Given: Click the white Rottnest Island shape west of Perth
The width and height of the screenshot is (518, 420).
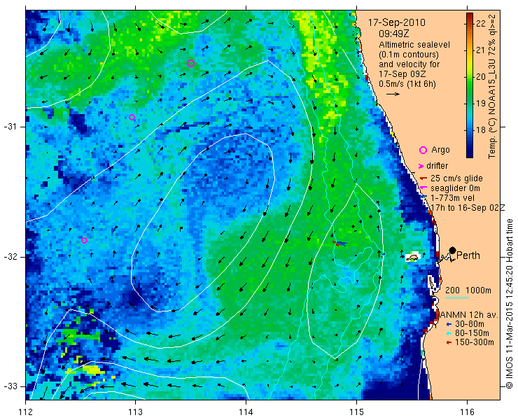Looking at the screenshot, I should tap(412, 257).
